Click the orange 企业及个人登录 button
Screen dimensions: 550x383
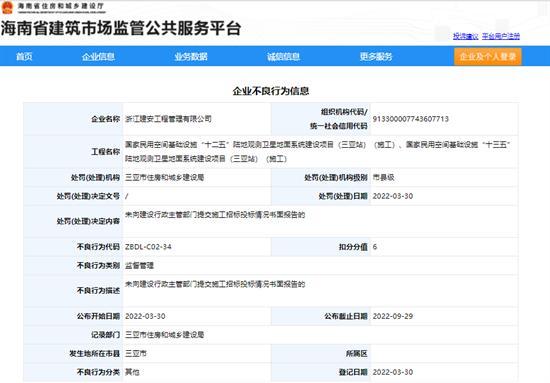[488, 56]
